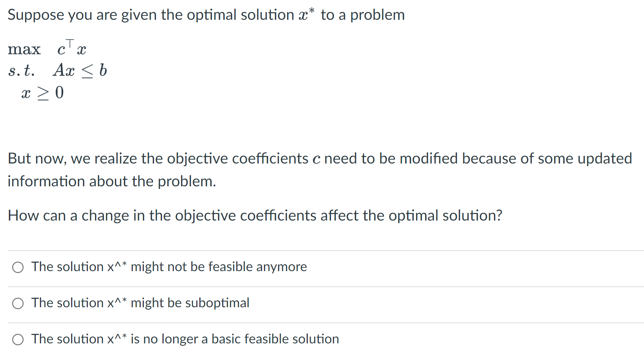Click the second answer choice text

[140, 303]
